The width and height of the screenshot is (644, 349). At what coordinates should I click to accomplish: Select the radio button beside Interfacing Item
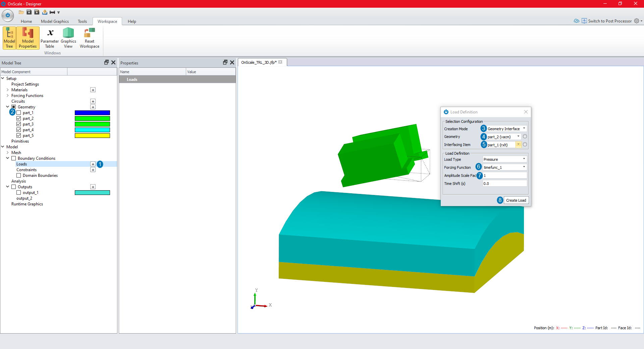point(525,145)
